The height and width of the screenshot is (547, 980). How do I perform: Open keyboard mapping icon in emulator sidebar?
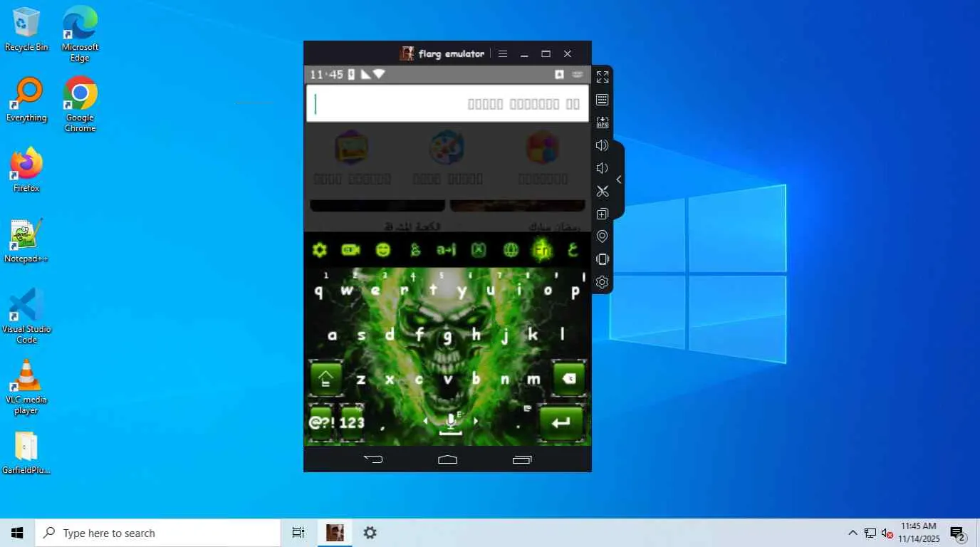coord(603,100)
